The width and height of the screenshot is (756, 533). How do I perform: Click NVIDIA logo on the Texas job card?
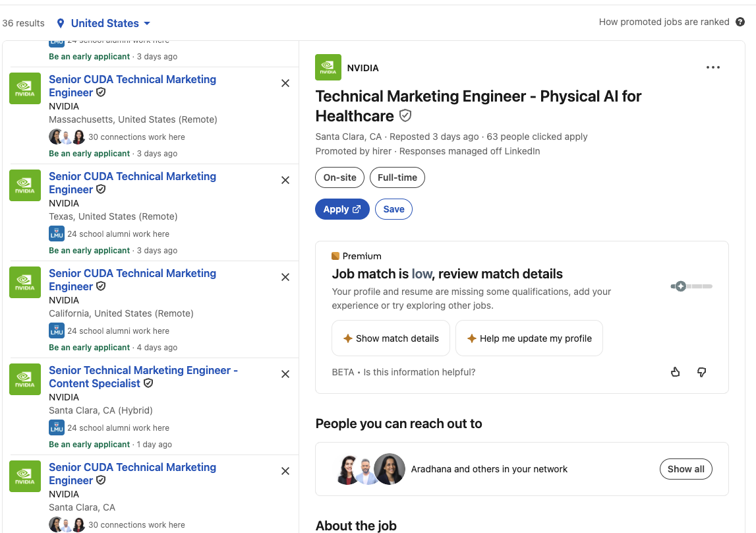tap(25, 185)
